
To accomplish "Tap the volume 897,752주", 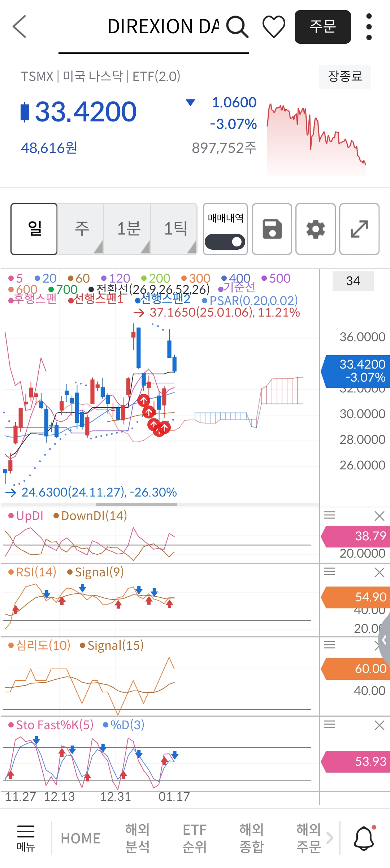I will coord(224,148).
